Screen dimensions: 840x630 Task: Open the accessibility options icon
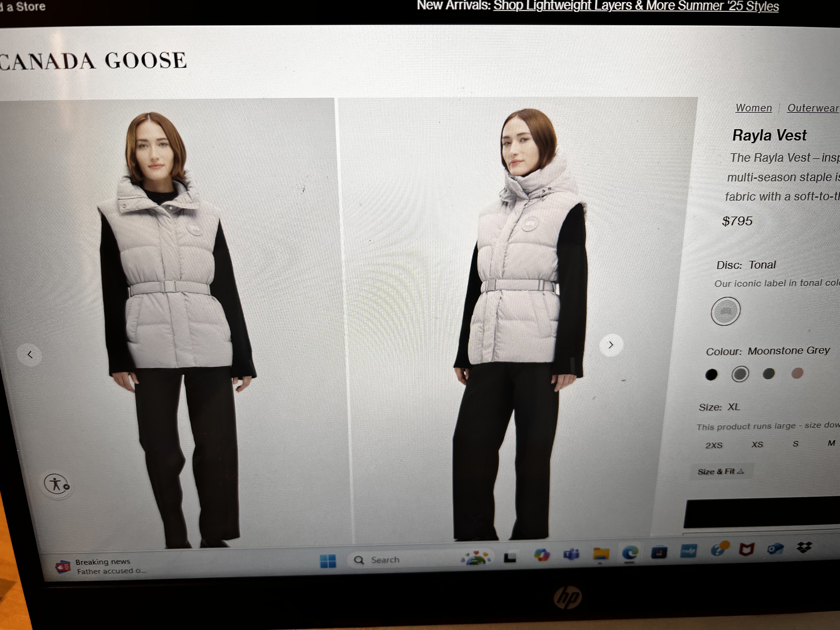(57, 484)
